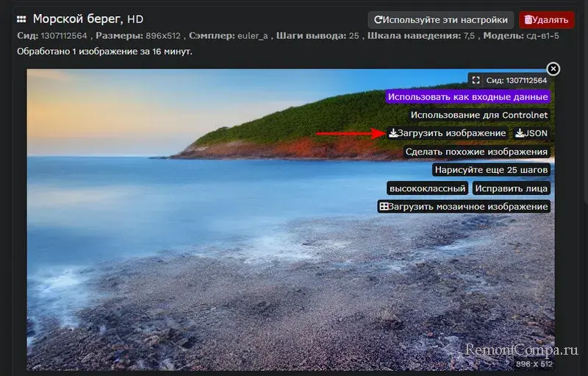Download the JSON file via its icon
588x376 pixels.
click(x=520, y=133)
